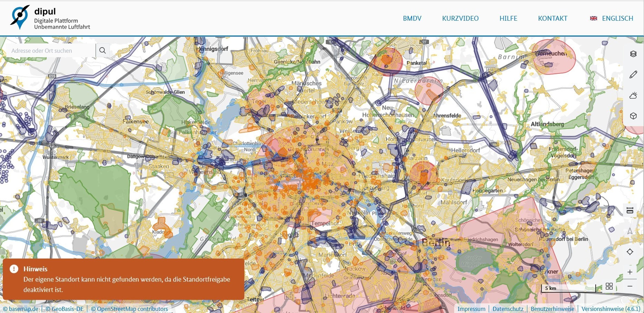Enable the locate-me crosshair
Image resolution: width=644 pixels, height=313 pixels.
click(x=630, y=252)
